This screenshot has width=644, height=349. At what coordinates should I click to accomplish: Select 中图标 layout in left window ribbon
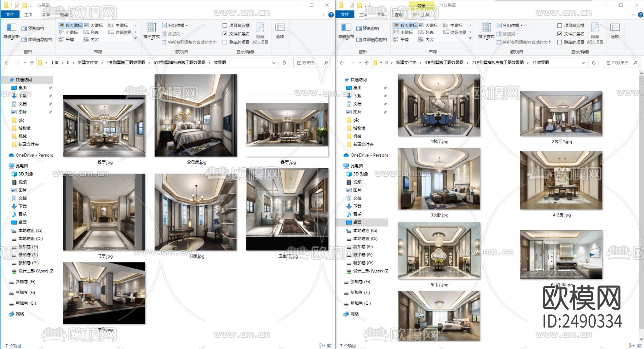(x=118, y=25)
